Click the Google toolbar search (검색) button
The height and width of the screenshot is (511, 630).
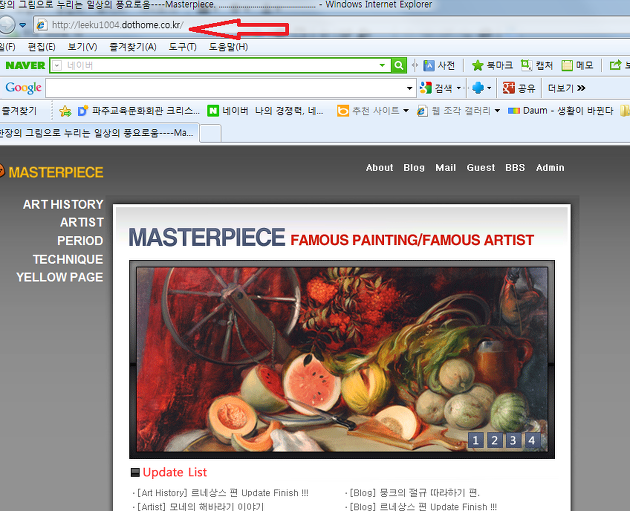[436, 88]
